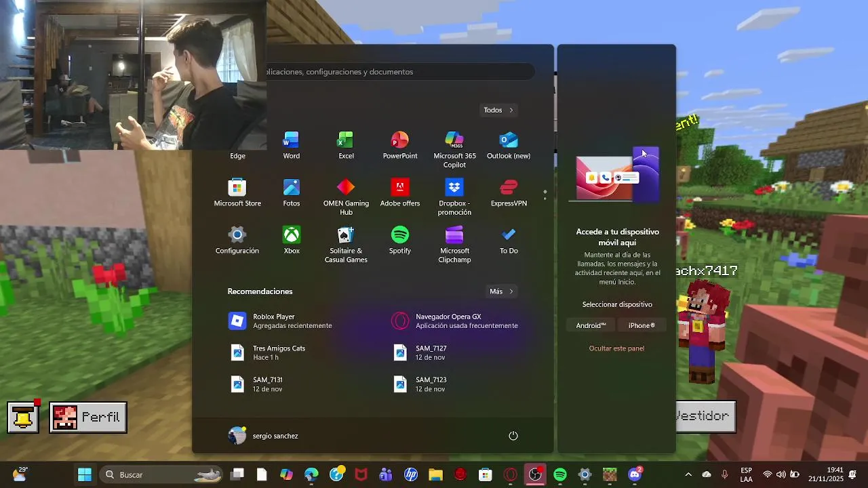The height and width of the screenshot is (488, 868).
Task: Launch ExpressVPN from pinned apps
Action: (509, 193)
